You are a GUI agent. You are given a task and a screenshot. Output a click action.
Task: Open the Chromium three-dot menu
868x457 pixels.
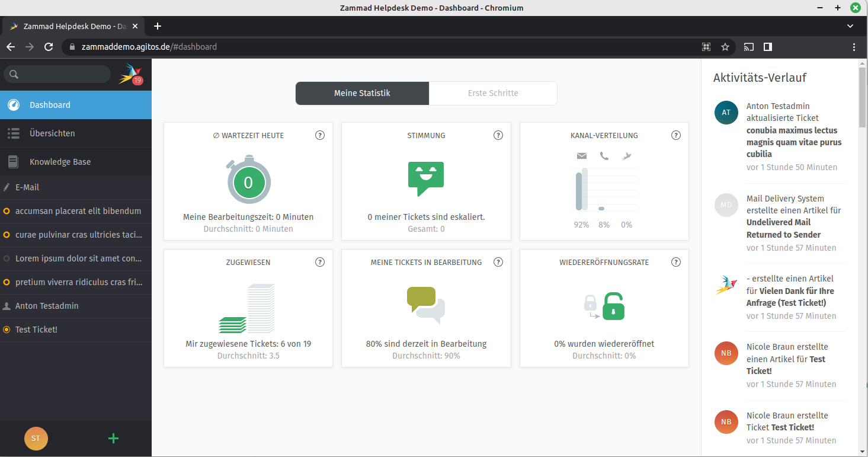(x=854, y=46)
